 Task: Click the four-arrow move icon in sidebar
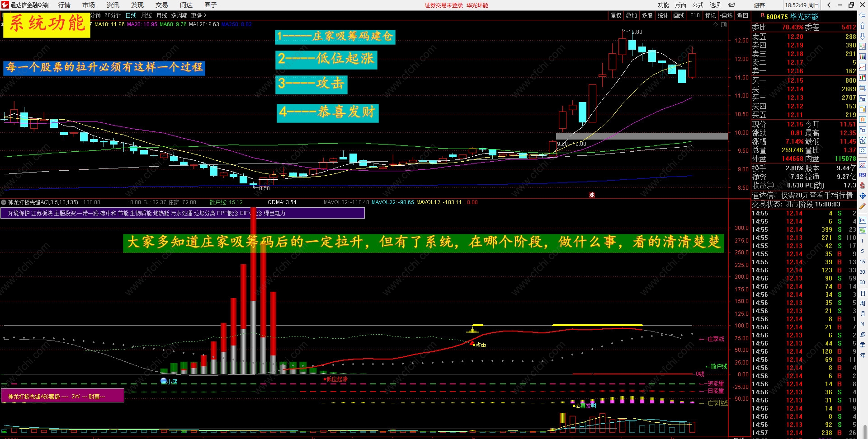[863, 196]
